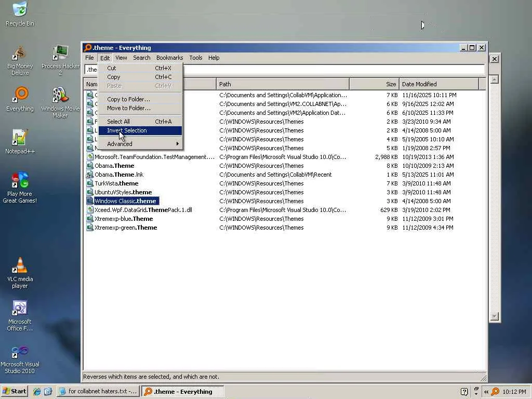
Task: Open the Search menu
Action: pos(141,58)
